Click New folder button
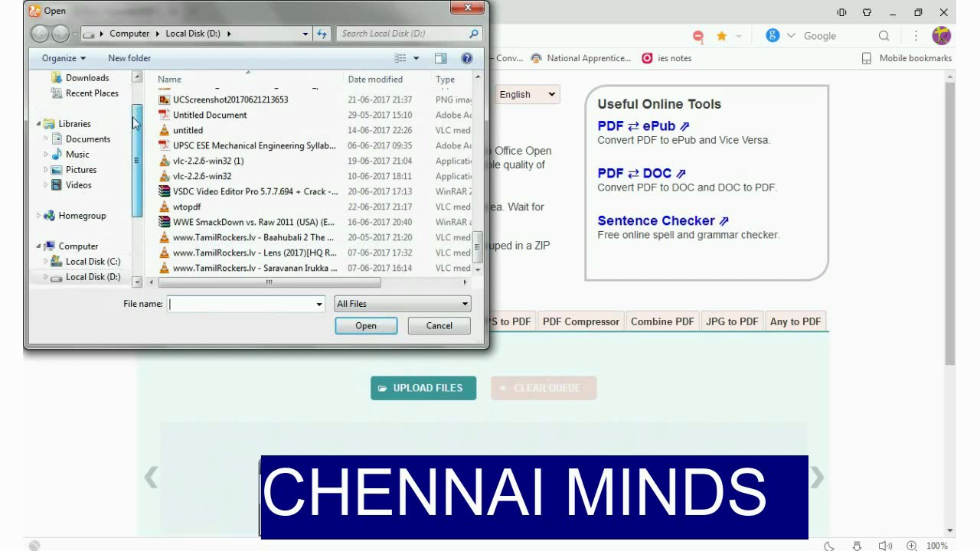 coord(129,58)
